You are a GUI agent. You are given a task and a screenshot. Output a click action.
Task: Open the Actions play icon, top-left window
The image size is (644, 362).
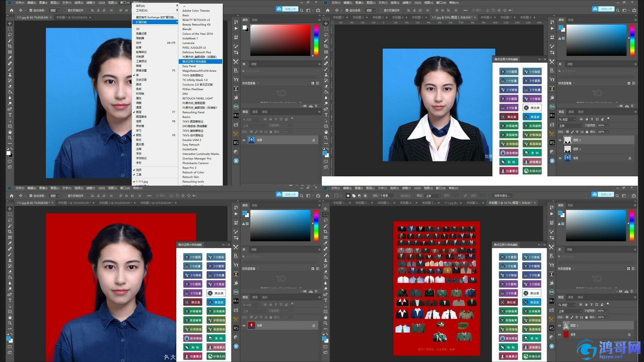tap(236, 28)
